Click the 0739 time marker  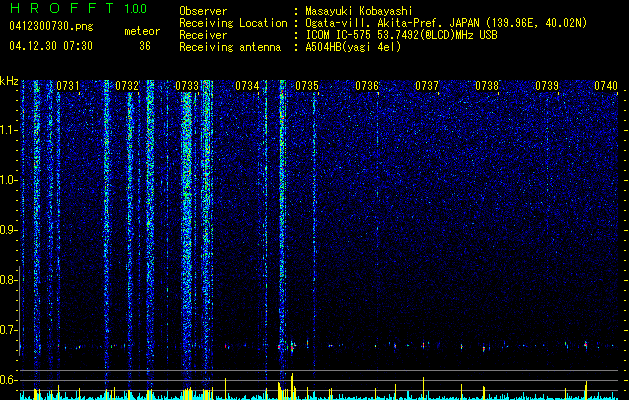pyautogui.click(x=547, y=86)
